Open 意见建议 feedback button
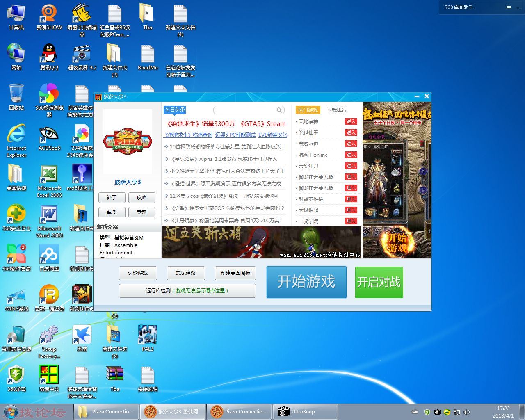This screenshot has width=525, height=420. click(186, 273)
